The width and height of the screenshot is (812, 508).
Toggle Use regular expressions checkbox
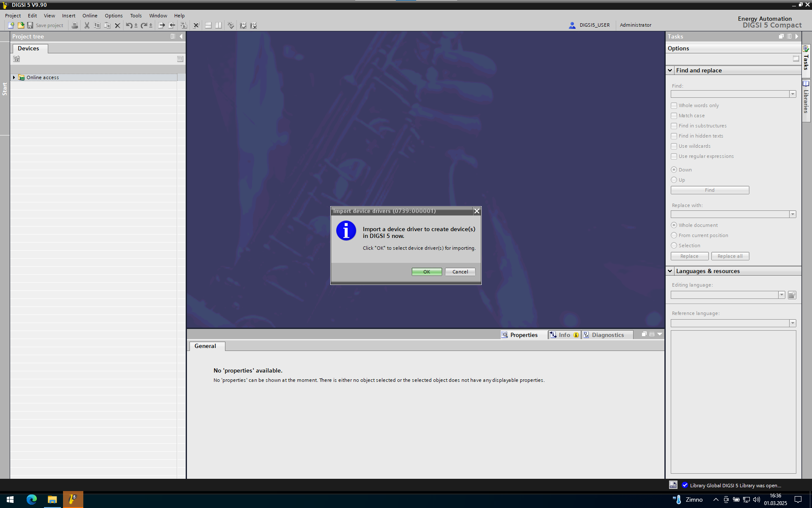pos(674,156)
